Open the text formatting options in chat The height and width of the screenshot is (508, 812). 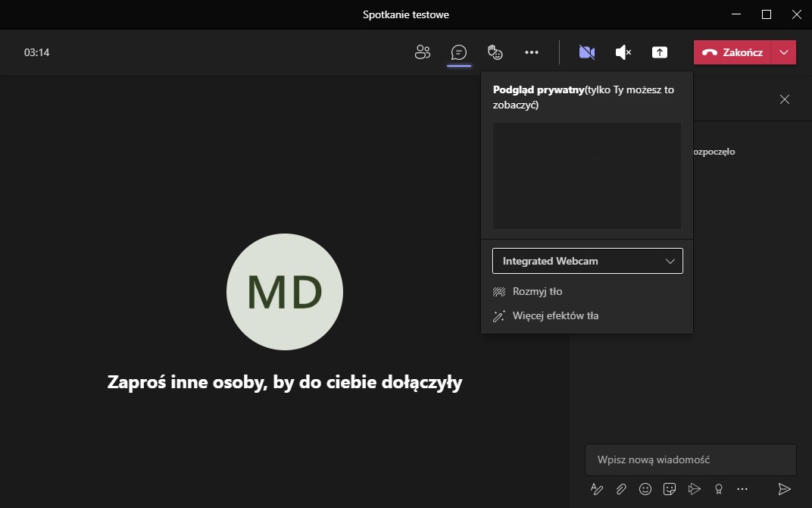(x=597, y=489)
